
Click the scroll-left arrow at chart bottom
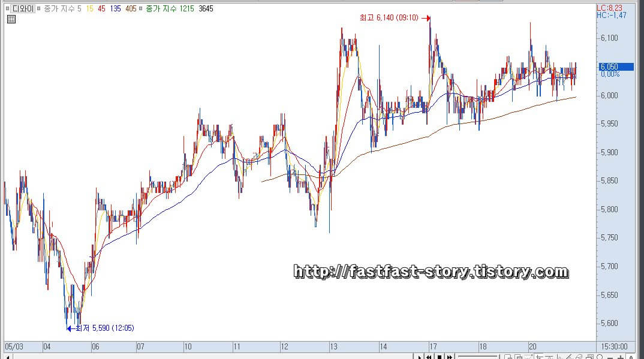[7, 357]
